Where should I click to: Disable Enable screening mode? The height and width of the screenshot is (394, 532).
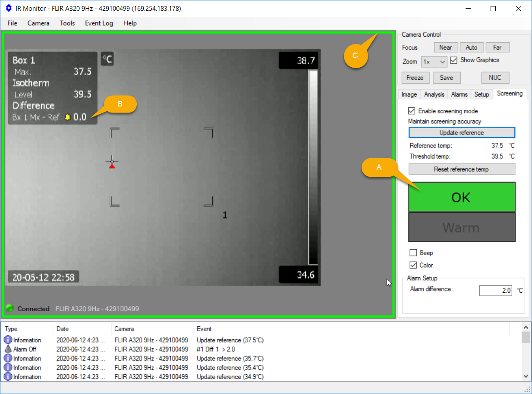(412, 111)
